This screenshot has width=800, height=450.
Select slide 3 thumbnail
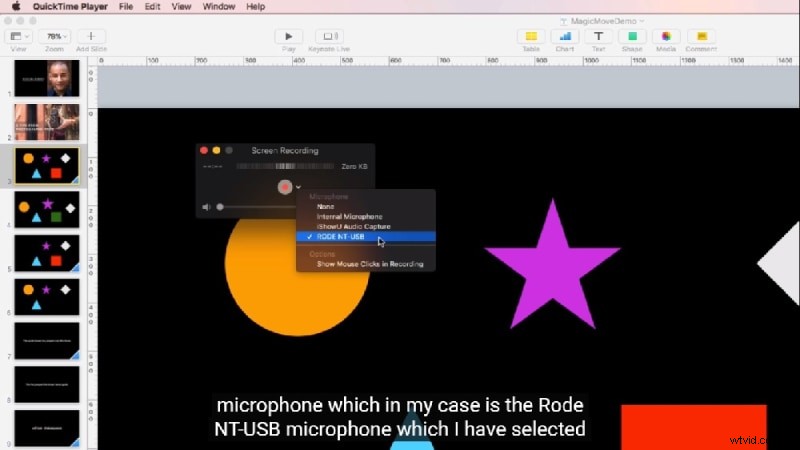(x=47, y=166)
